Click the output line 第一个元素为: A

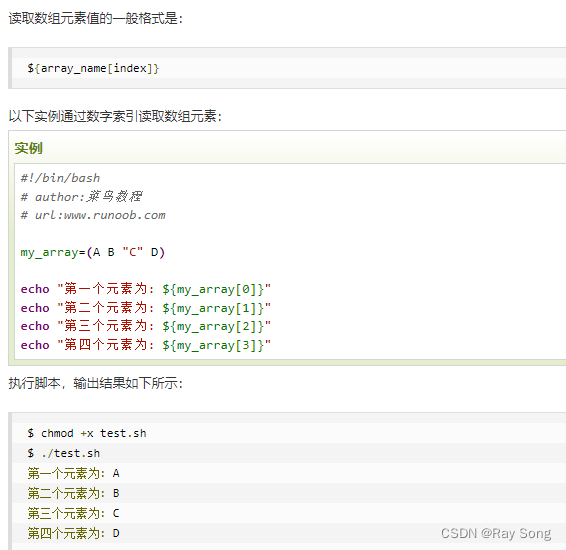pos(73,473)
